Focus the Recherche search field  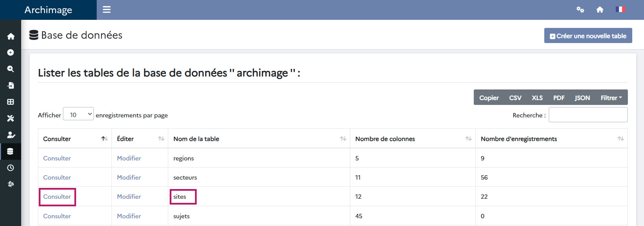coord(588,115)
